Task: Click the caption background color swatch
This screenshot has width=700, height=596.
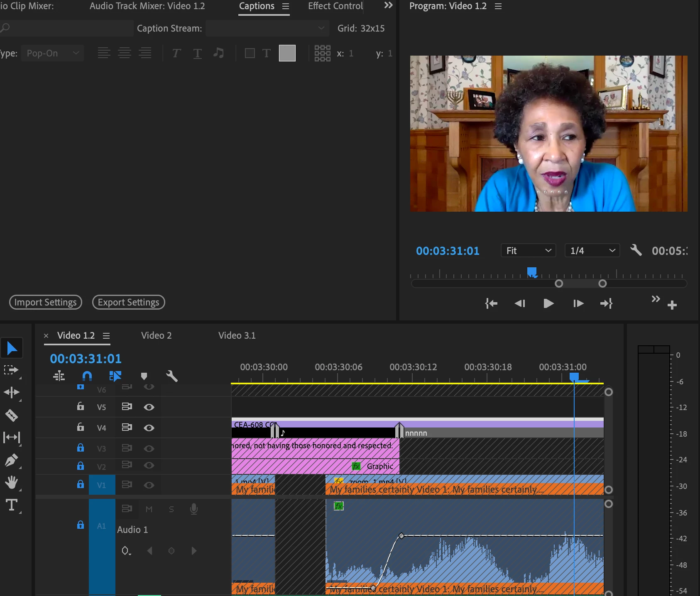Action: coord(287,53)
